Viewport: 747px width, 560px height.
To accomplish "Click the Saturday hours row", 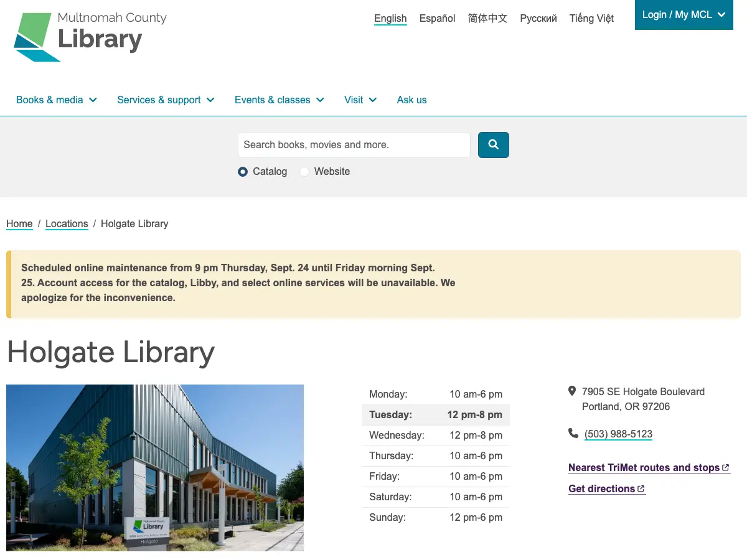I will pyautogui.click(x=436, y=497).
